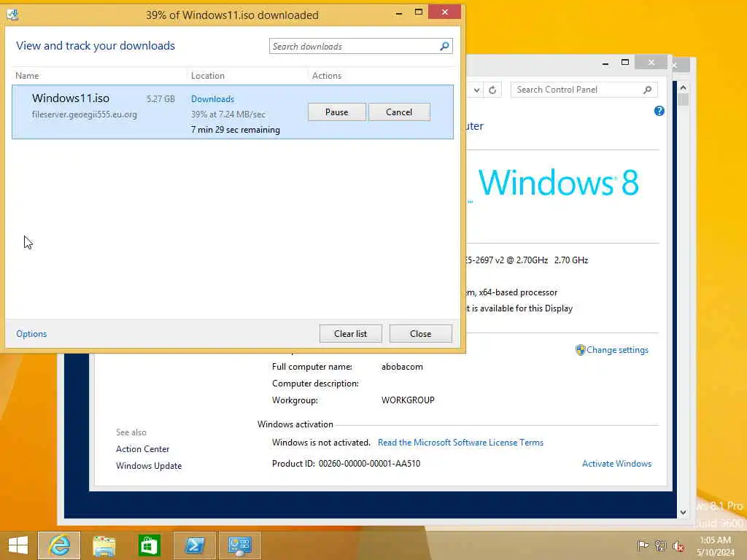Open Internet Explorer from taskbar

pos(59,545)
